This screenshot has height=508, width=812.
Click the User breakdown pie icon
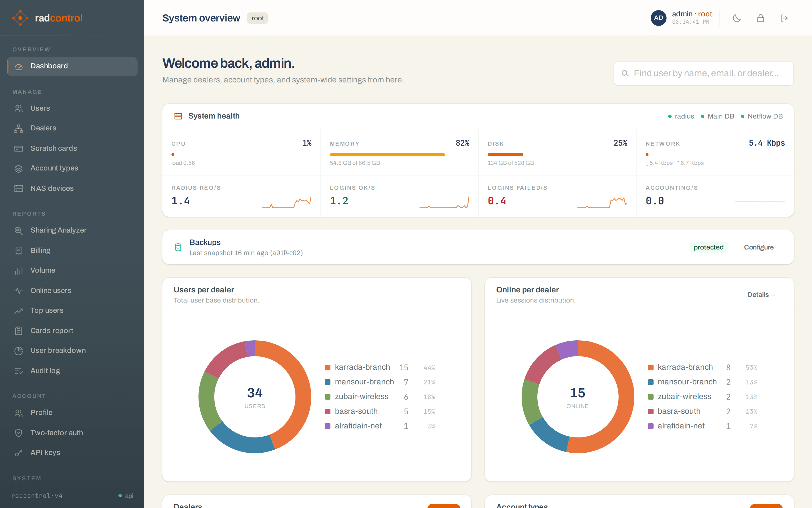pyautogui.click(x=19, y=351)
